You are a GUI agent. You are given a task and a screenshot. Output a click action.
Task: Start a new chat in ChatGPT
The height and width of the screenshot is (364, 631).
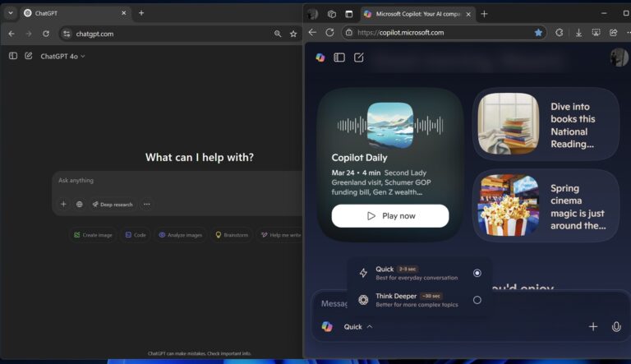coord(29,56)
